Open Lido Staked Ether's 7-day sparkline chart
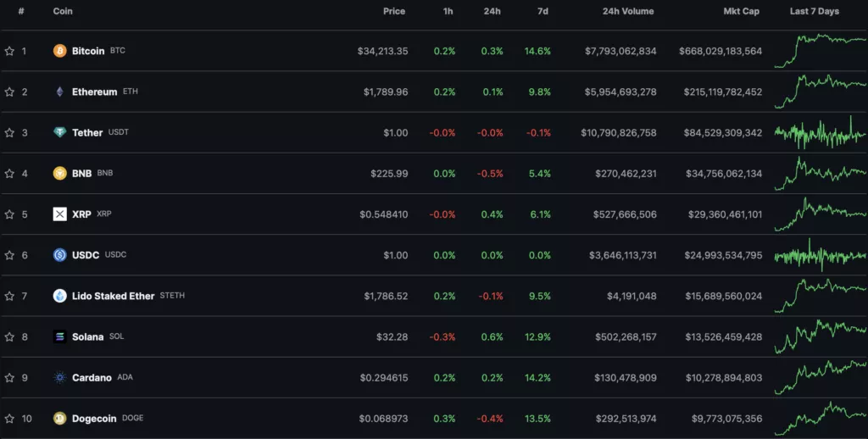 point(821,296)
